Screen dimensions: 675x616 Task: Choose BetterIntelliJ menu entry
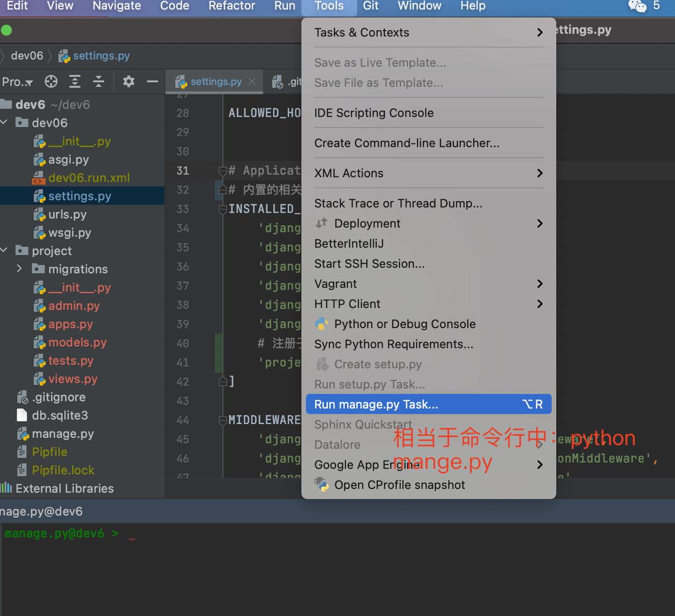point(428,244)
